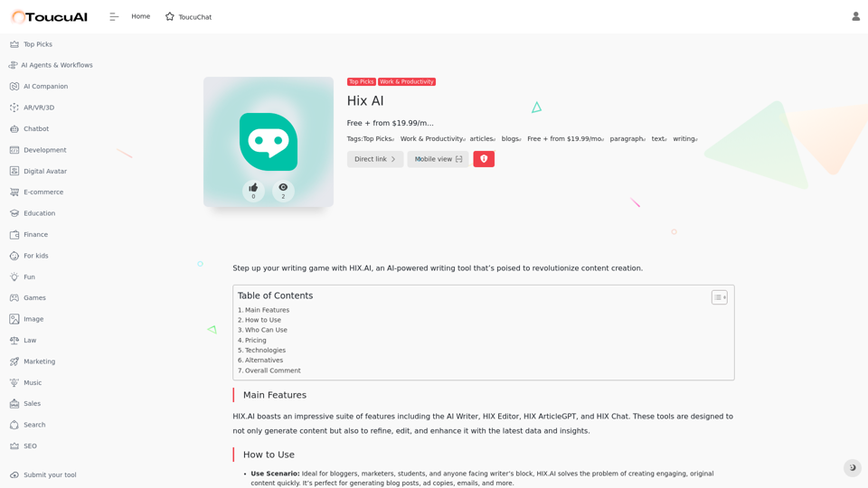The width and height of the screenshot is (868, 488).
Task: Click the Hix AI page title
Action: pos(365,100)
